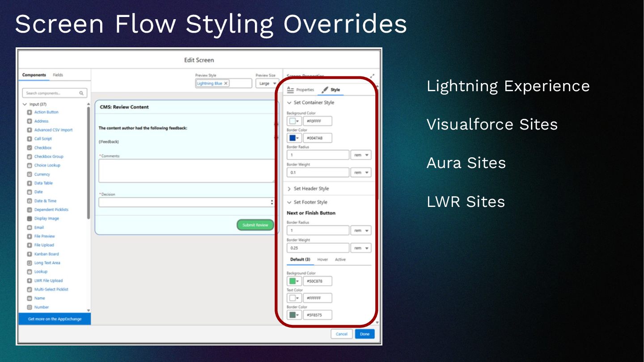The height and width of the screenshot is (362, 644).
Task: Open container Border Radius rem unit dropdown
Action: click(x=361, y=155)
